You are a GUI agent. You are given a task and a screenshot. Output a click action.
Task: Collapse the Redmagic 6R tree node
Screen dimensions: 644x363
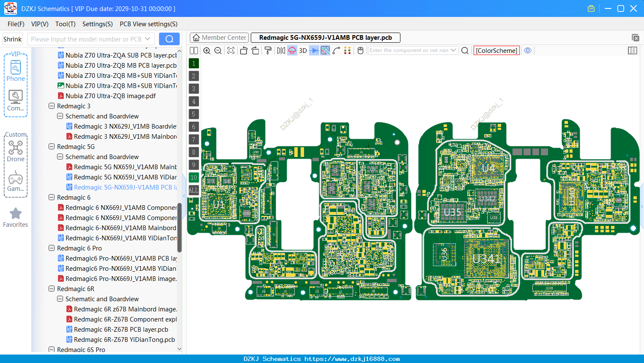tap(52, 289)
